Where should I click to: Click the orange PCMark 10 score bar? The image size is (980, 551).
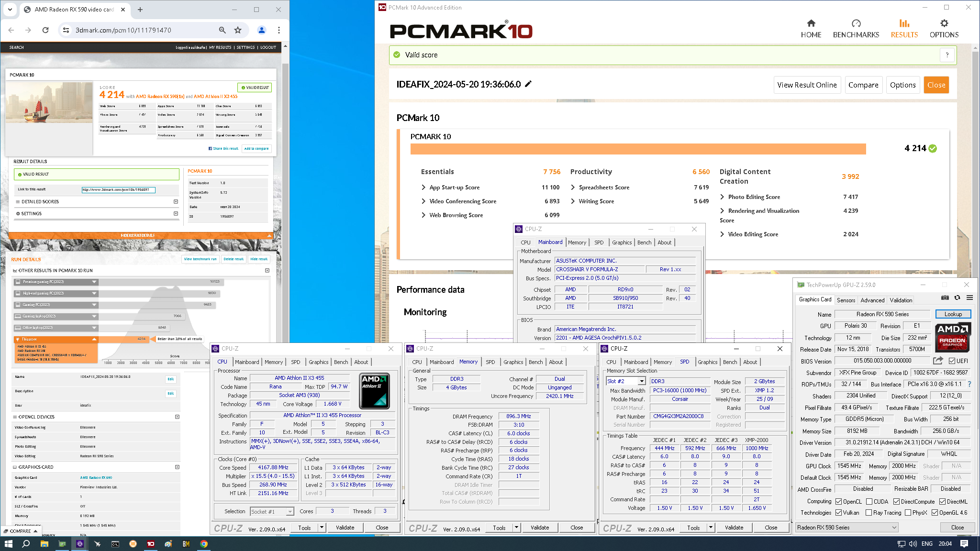(638, 149)
